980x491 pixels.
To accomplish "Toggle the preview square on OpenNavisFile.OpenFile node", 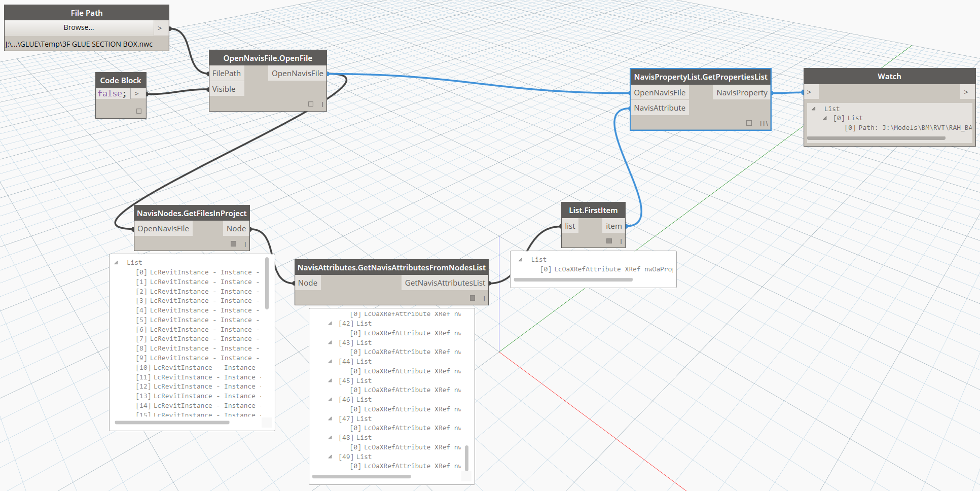I will pos(311,104).
